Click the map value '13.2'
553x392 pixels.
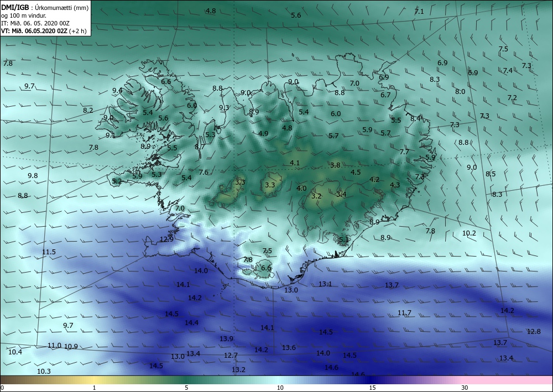238,369
